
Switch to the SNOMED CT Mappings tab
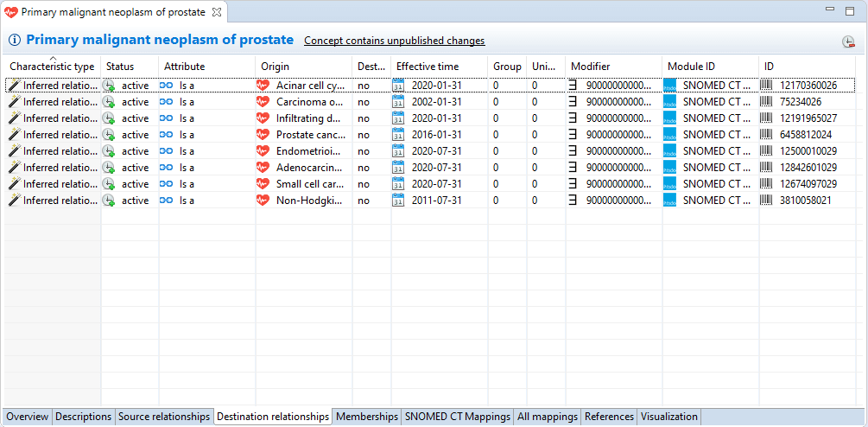(458, 417)
